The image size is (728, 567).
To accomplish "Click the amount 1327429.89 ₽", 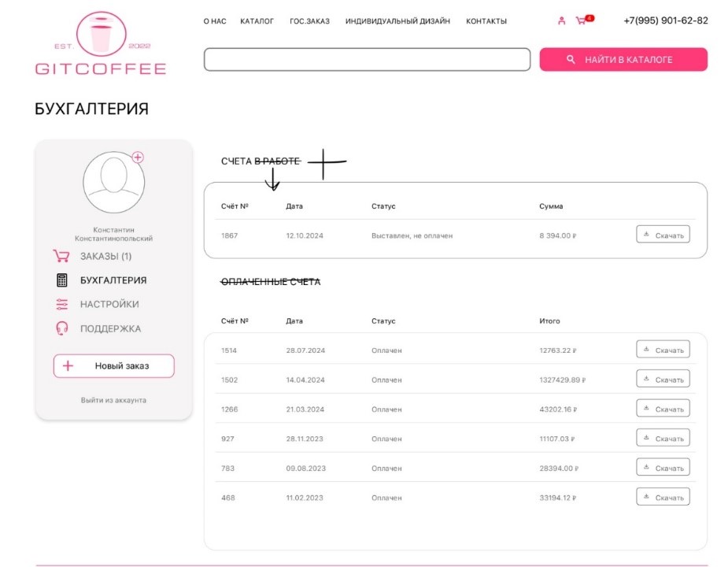I will pos(562,380).
